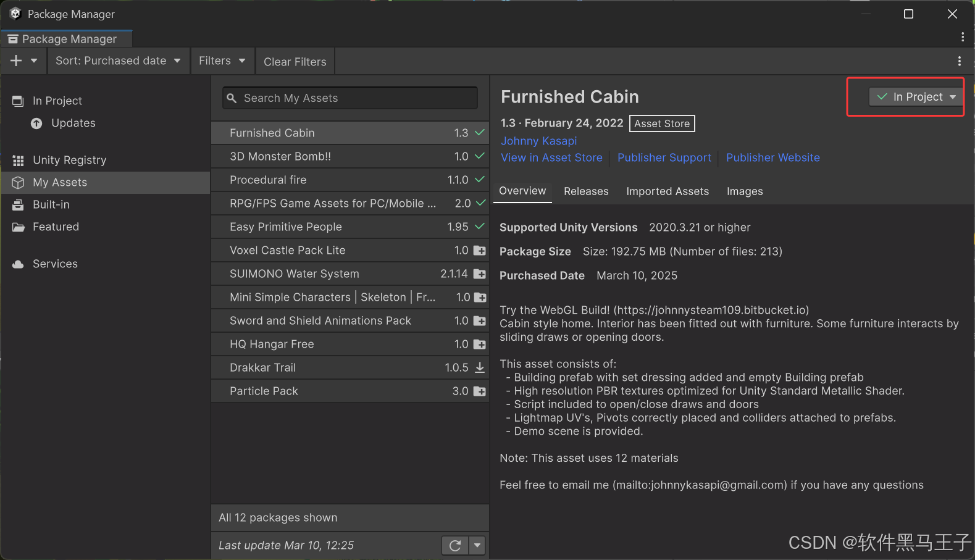Image resolution: width=975 pixels, height=560 pixels.
Task: Open the refresh options dropdown arrow
Action: pos(477,545)
